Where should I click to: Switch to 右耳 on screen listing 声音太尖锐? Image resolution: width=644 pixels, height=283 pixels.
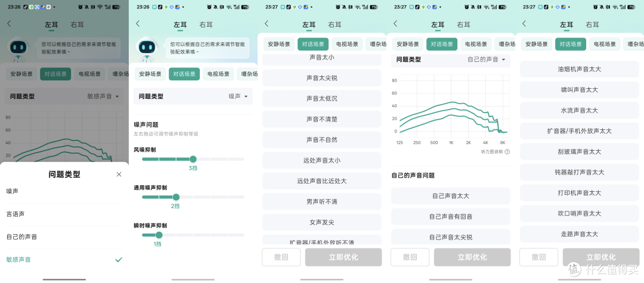tap(335, 24)
